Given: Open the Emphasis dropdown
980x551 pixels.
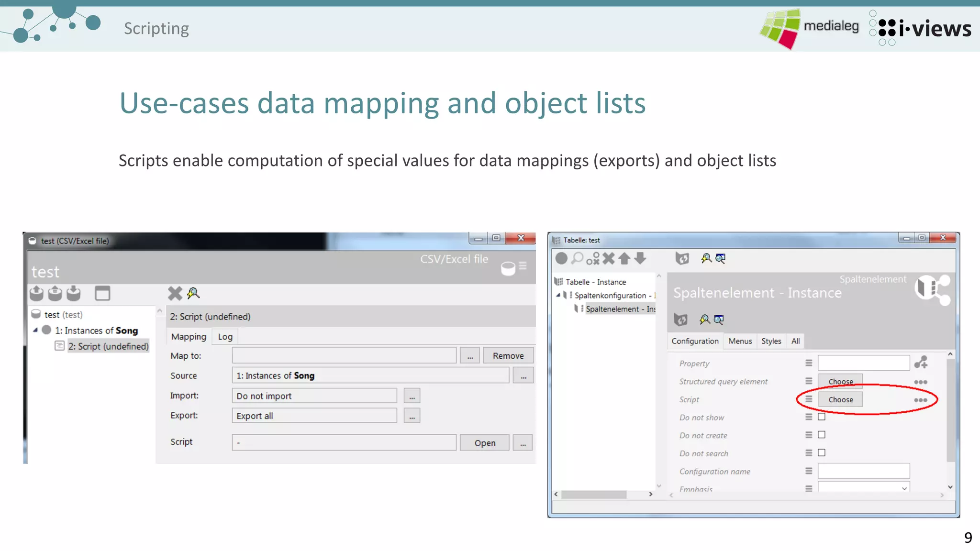Looking at the screenshot, I should [x=904, y=488].
